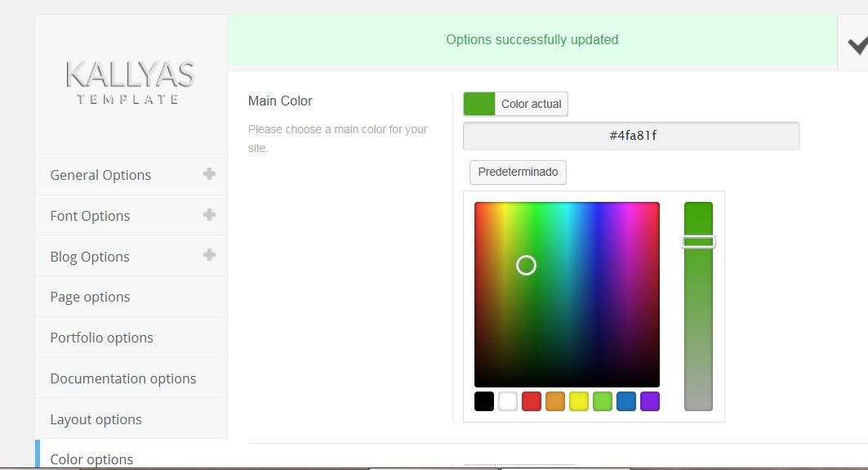Image resolution: width=868 pixels, height=470 pixels.
Task: Open Page options section
Action: pyautogui.click(x=131, y=297)
